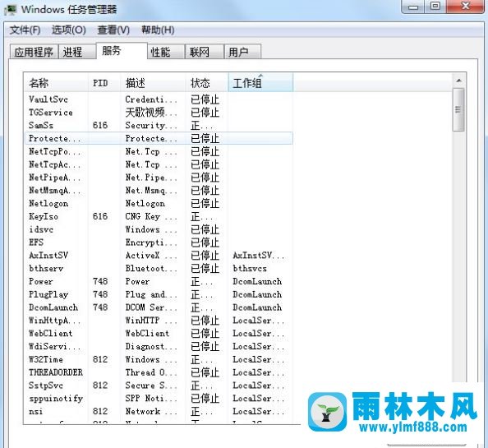This screenshot has height=448, width=488.
Task: Minimize the Task Manager window
Action: (413, 7)
